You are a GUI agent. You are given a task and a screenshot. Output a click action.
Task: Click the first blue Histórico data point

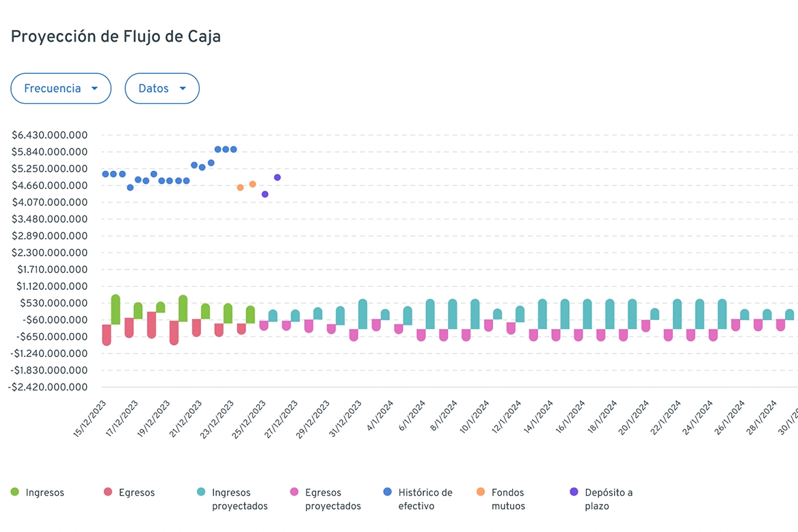[105, 174]
